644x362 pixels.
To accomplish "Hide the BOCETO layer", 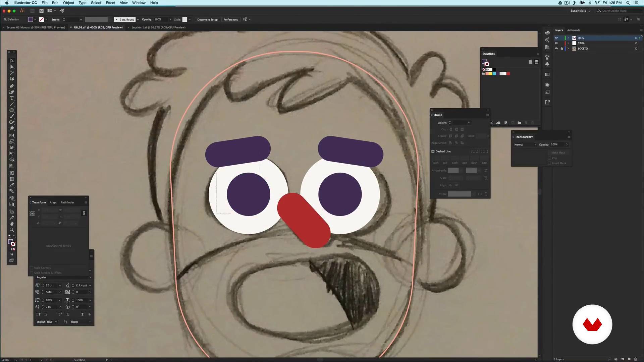I will [556, 49].
